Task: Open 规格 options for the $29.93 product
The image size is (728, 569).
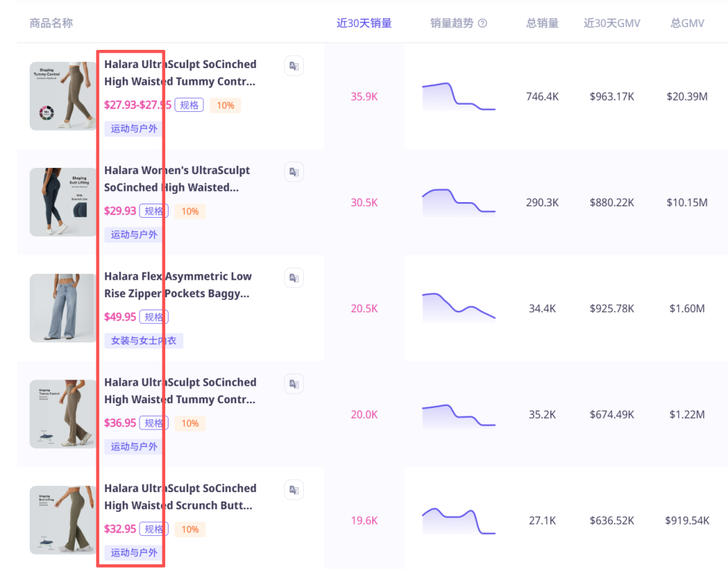Action: point(154,211)
